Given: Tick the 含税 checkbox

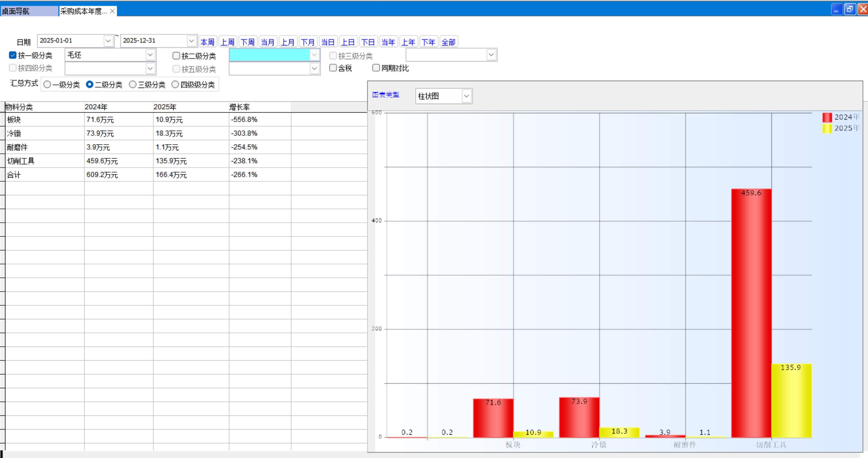Looking at the screenshot, I should pyautogui.click(x=333, y=68).
